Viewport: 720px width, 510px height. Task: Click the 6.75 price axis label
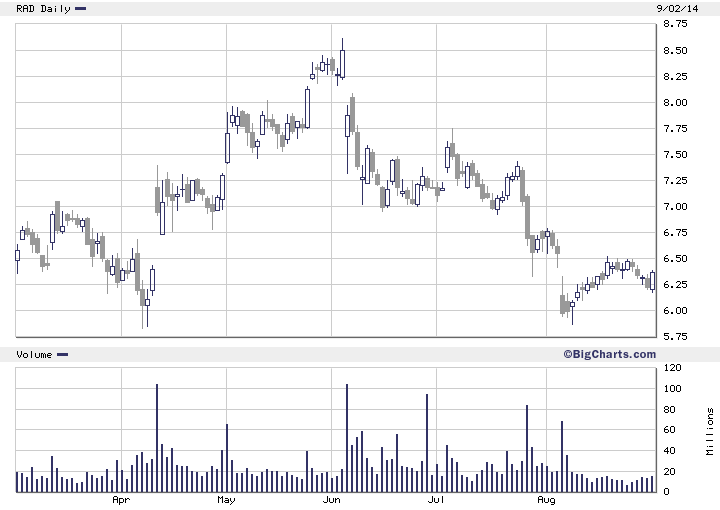click(x=675, y=233)
